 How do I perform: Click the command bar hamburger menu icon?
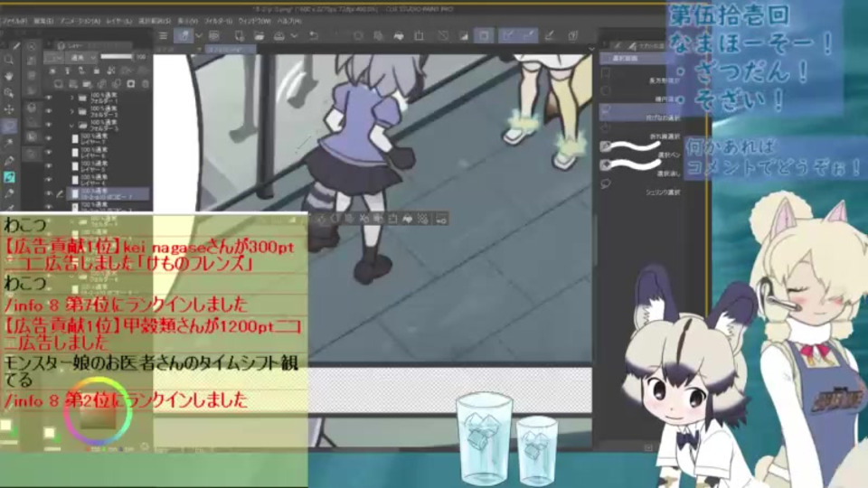click(x=163, y=36)
